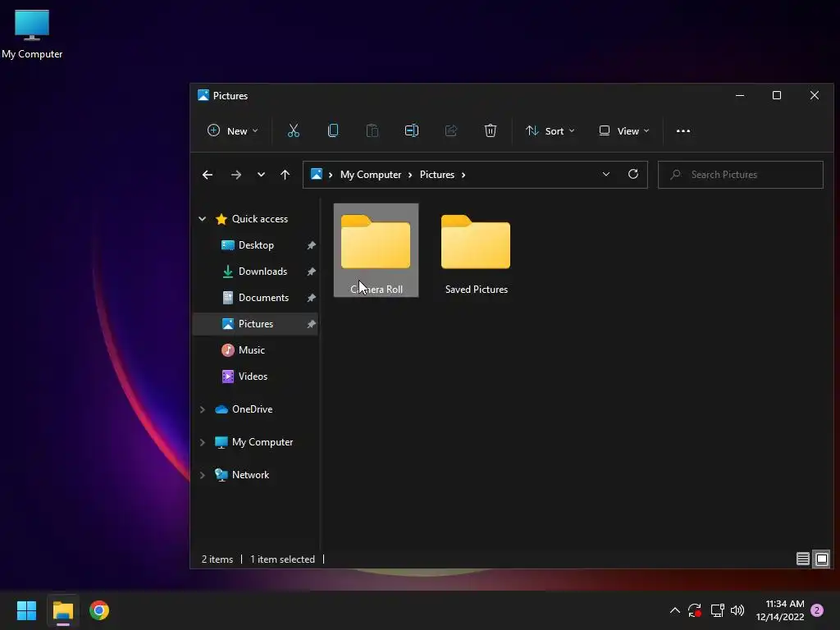Image resolution: width=840 pixels, height=630 pixels.
Task: Select OneDrive in navigation pane
Action: tap(252, 409)
